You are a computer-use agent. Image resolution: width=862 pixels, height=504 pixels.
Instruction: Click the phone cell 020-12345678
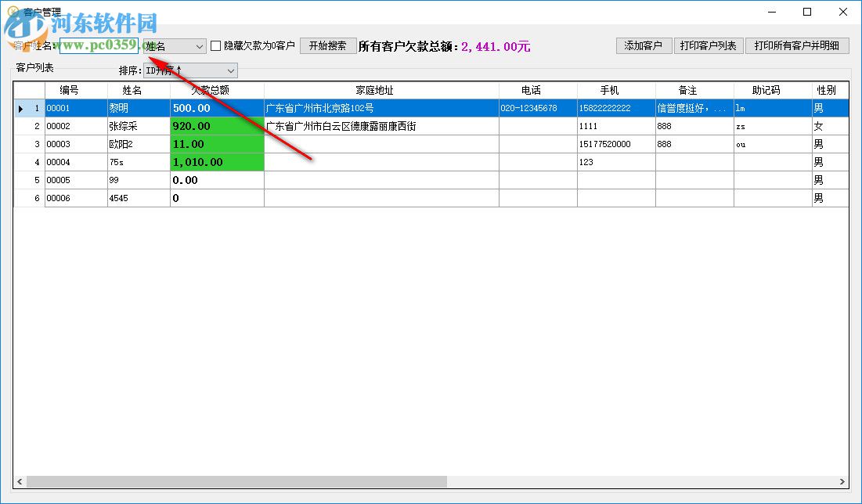[x=538, y=108]
